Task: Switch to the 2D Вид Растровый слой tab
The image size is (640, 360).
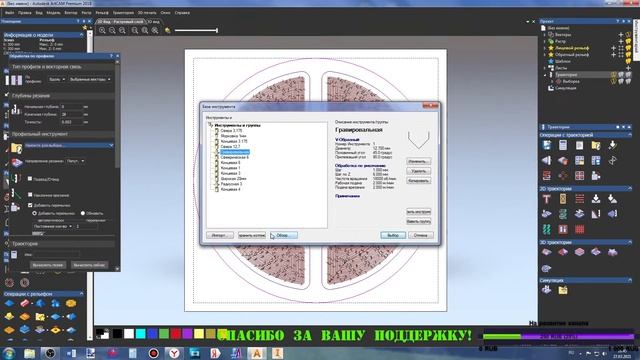Action: (x=120, y=21)
